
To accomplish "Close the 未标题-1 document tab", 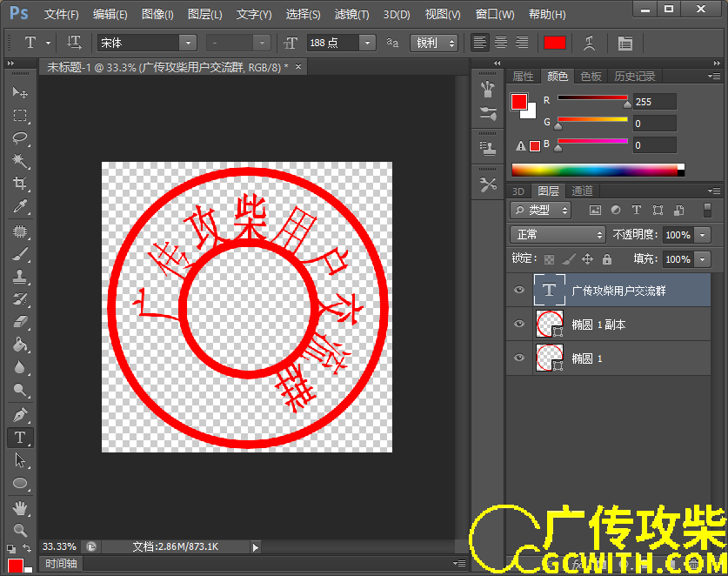I will (x=298, y=66).
